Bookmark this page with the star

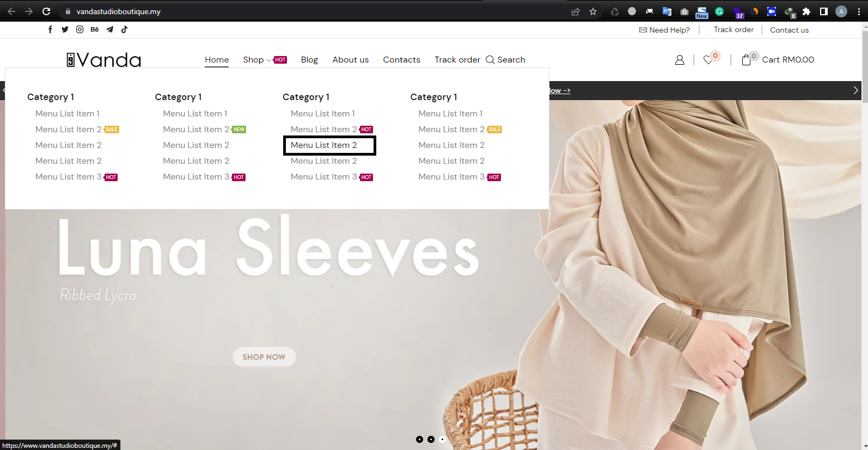pyautogui.click(x=593, y=11)
